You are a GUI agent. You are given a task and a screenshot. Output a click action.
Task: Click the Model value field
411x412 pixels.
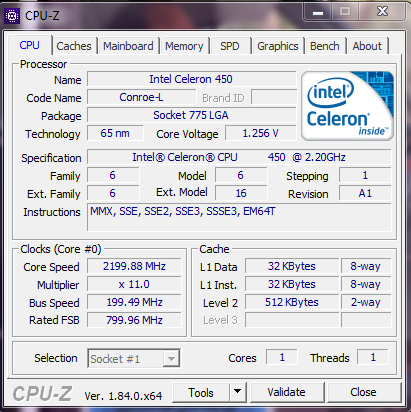tap(241, 175)
